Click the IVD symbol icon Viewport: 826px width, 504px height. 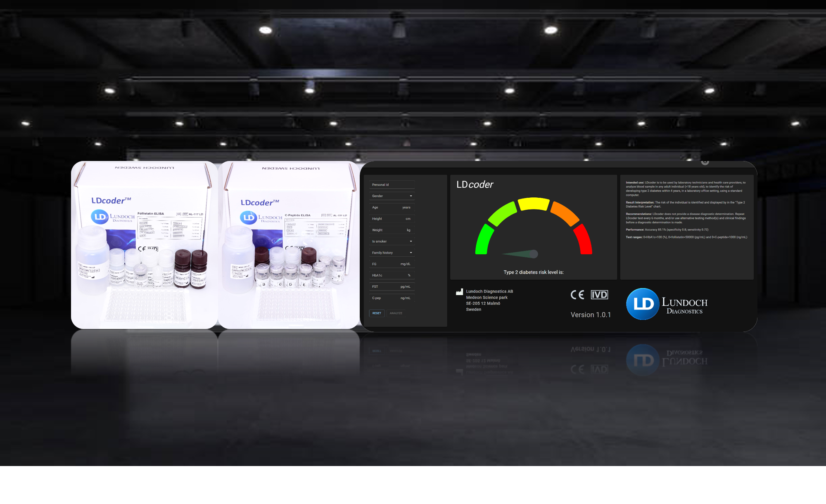[599, 295]
